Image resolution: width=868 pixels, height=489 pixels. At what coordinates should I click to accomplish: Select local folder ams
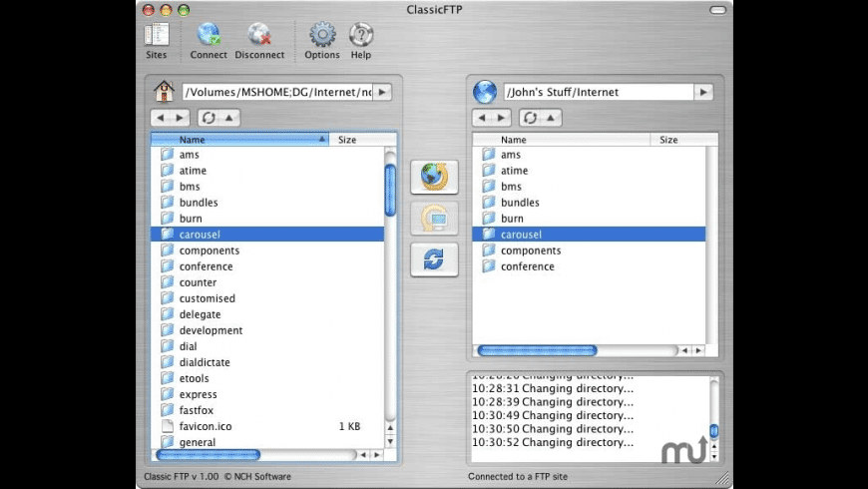(267, 155)
